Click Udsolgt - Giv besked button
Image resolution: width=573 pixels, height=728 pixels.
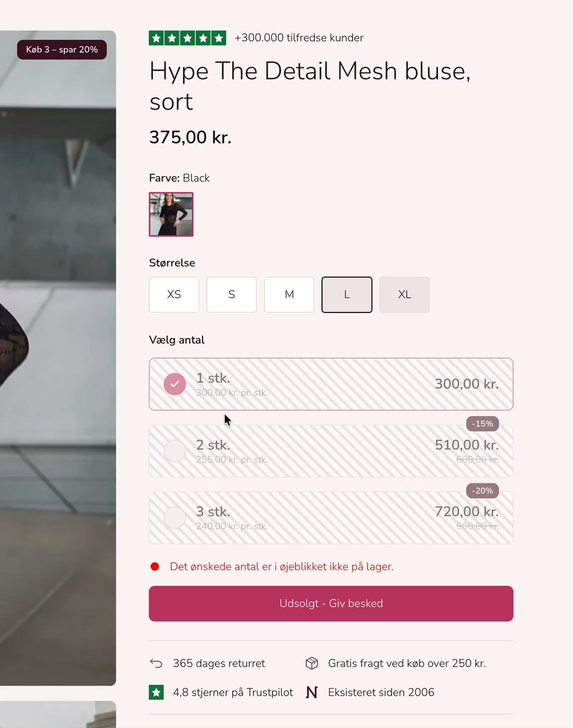point(331,604)
